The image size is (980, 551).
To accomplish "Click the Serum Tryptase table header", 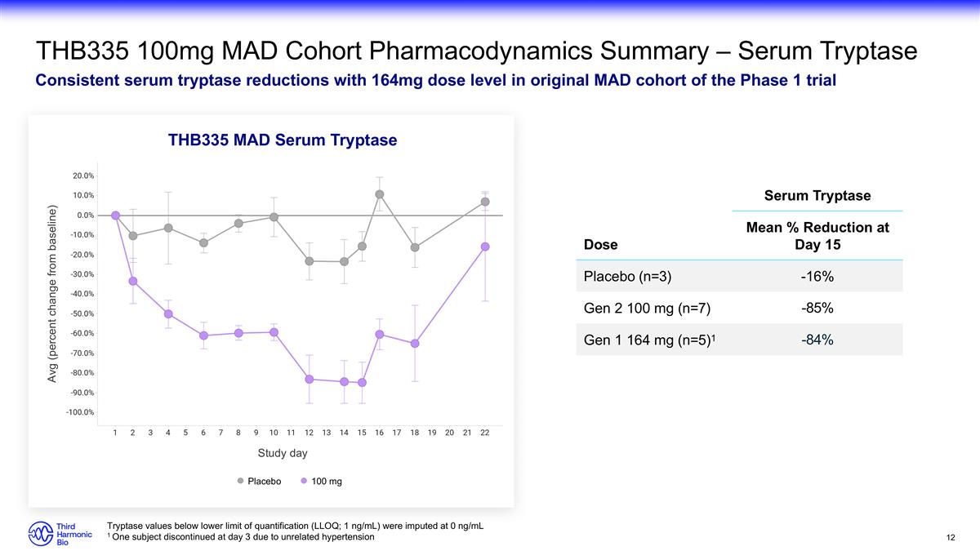I will tap(817, 196).
